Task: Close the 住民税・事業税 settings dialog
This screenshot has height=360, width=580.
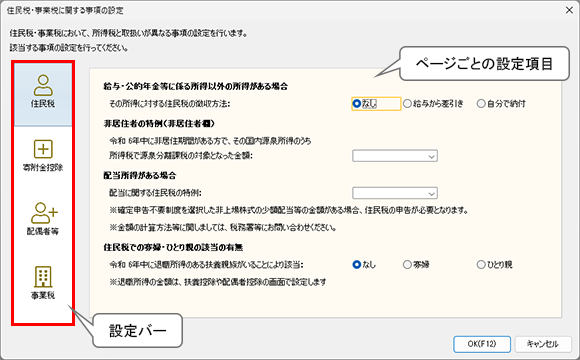Action: 569,10
